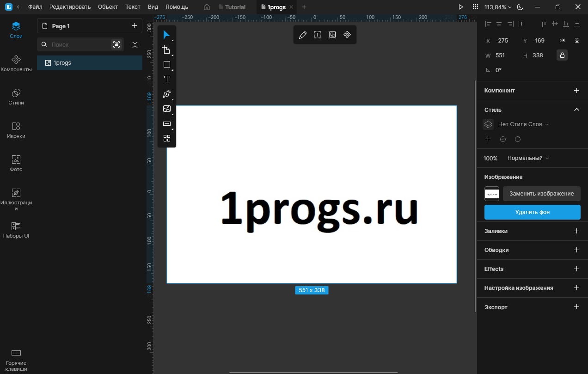Expand Настройка изображения section
Screen dimensions: 588x374
pyautogui.click(x=576, y=288)
